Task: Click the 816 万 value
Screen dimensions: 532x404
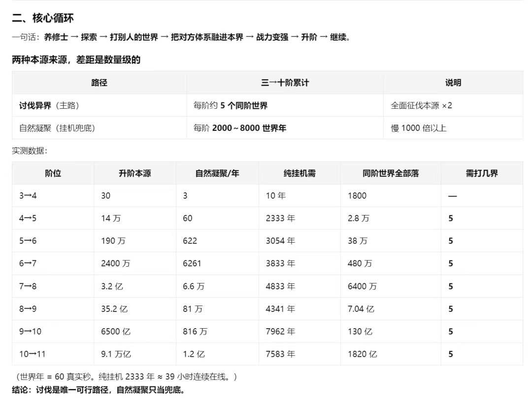Action: coord(195,332)
